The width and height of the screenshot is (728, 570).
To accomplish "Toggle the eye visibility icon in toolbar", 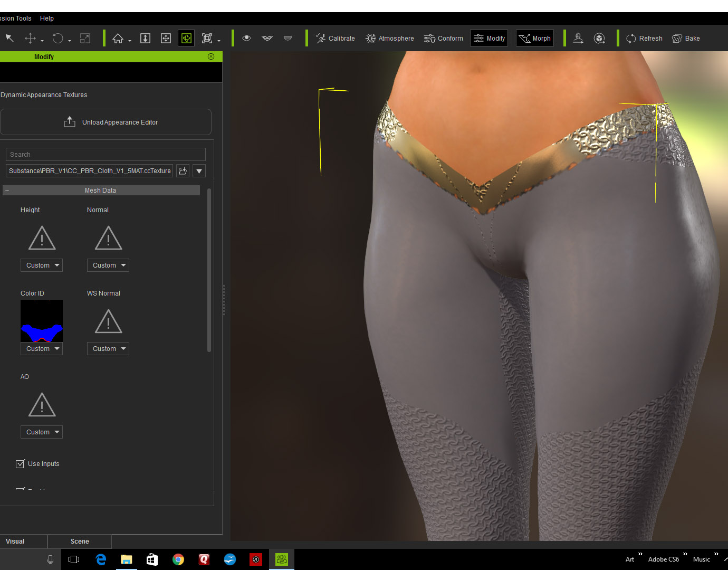I will coord(246,38).
